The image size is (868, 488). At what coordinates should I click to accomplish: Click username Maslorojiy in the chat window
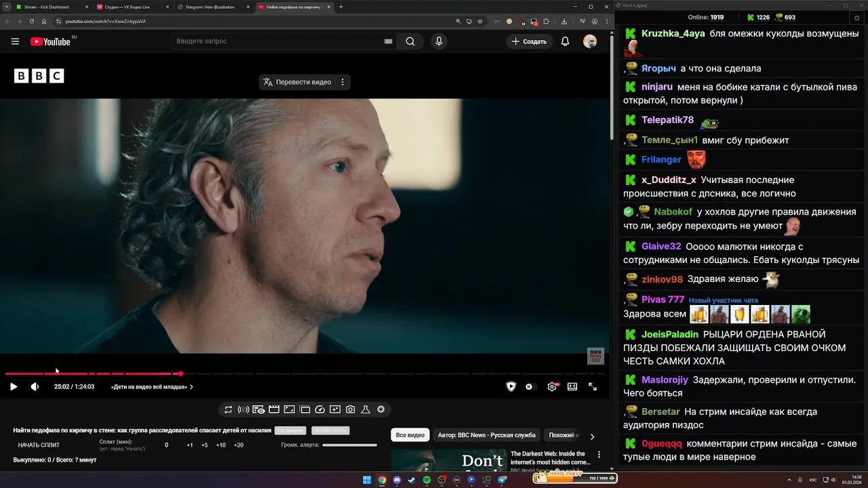665,380
